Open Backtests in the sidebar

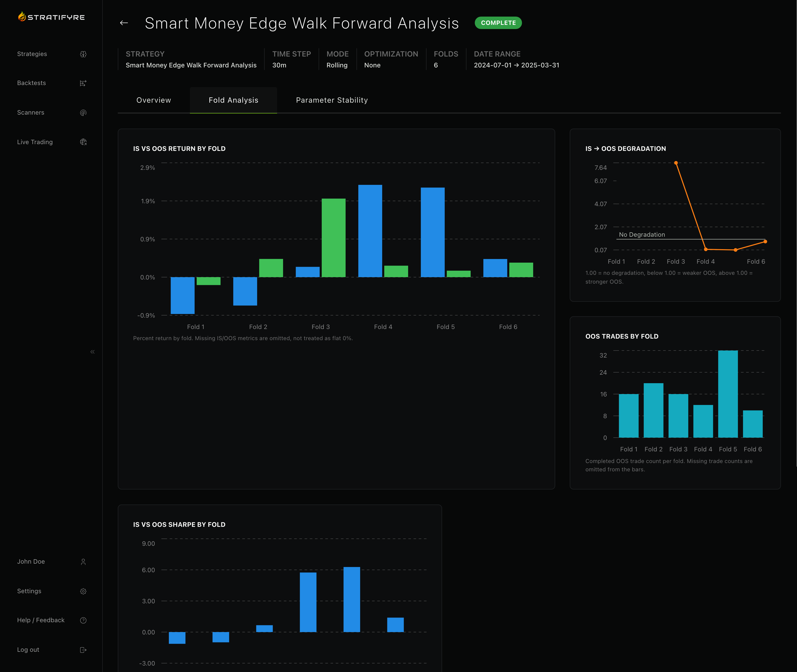31,83
